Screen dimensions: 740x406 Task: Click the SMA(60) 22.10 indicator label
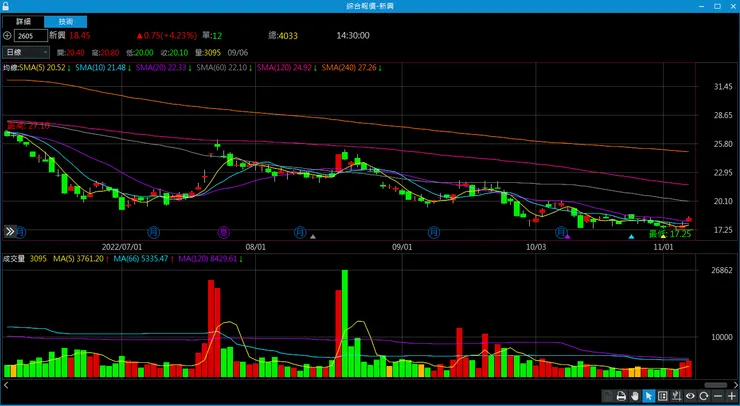pyautogui.click(x=224, y=68)
